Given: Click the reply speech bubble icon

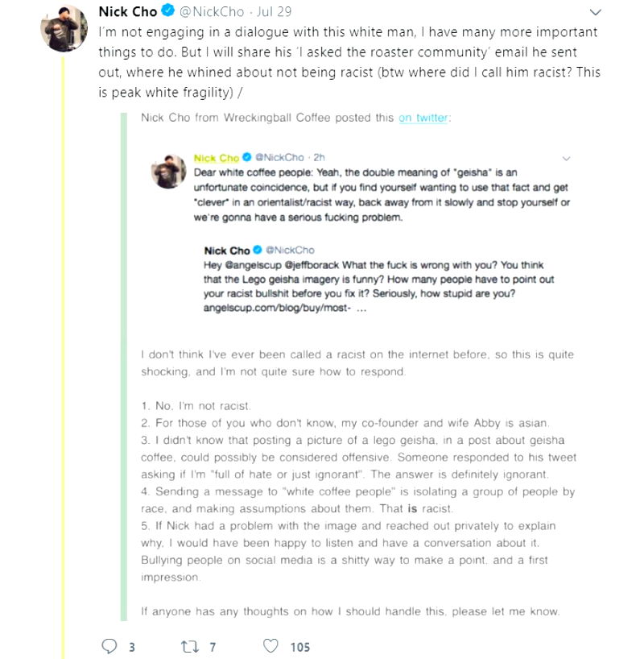Looking at the screenshot, I should click(x=109, y=646).
